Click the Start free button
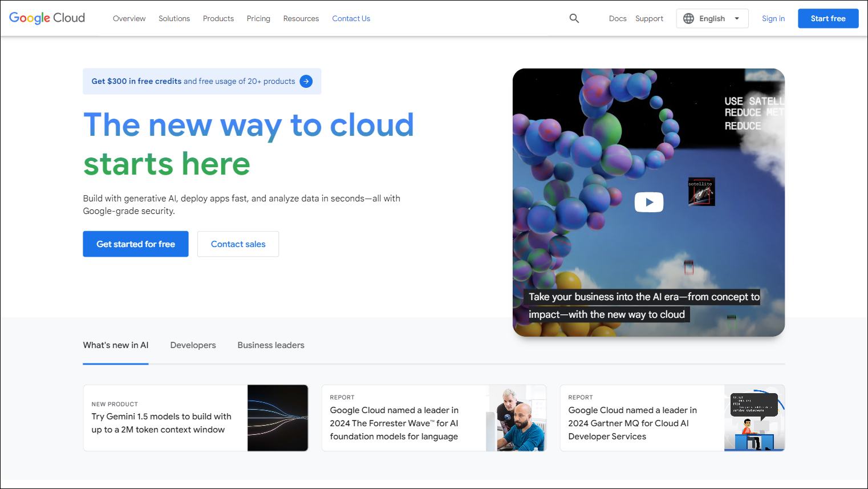The width and height of the screenshot is (868, 489). coord(828,18)
